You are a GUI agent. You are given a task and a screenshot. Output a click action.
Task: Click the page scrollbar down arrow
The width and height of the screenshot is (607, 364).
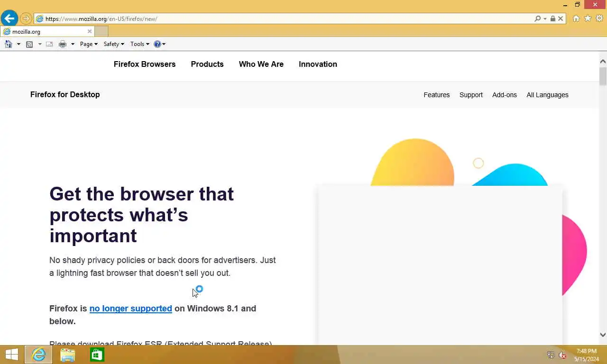pyautogui.click(x=603, y=335)
